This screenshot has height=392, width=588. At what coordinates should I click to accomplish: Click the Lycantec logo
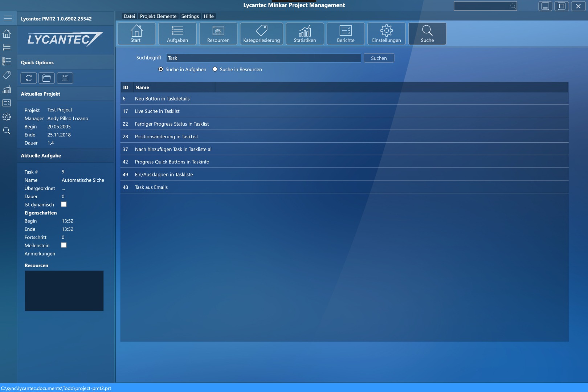pyautogui.click(x=65, y=40)
